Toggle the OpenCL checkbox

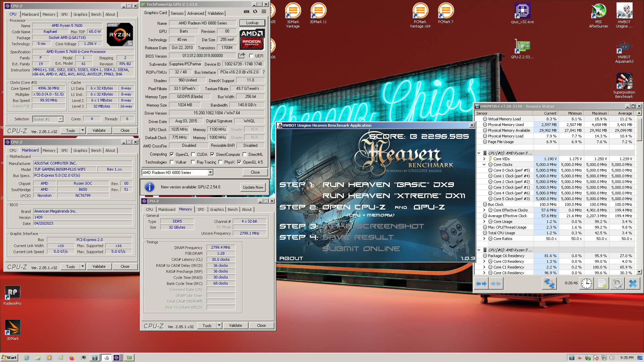point(172,155)
